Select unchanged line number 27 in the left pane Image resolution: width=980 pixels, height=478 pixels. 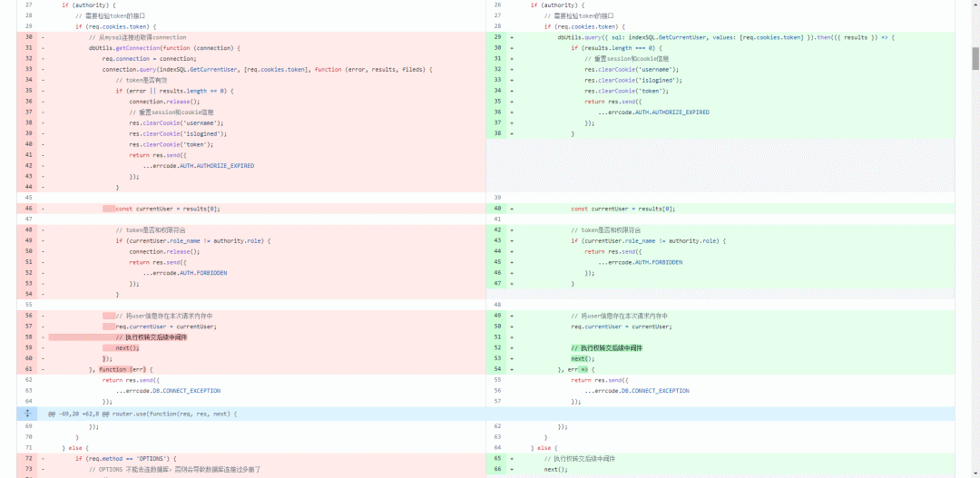27,5
